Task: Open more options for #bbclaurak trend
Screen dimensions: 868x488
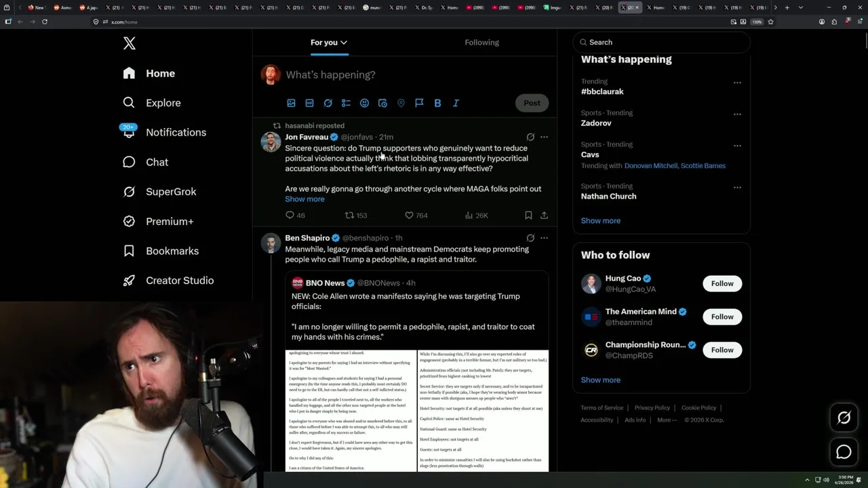Action: [737, 83]
